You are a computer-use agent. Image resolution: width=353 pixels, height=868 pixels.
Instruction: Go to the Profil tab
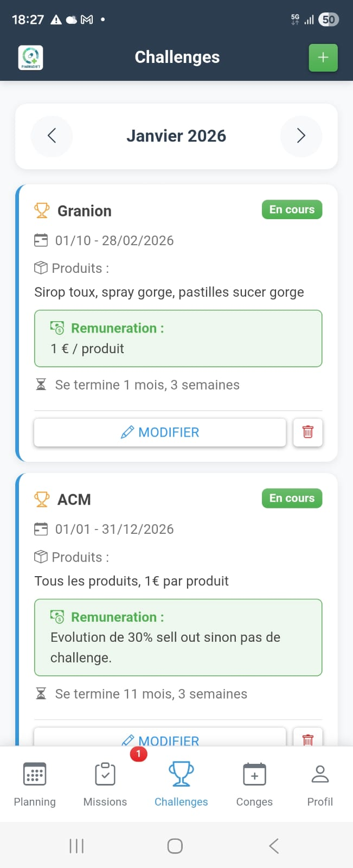point(320,784)
